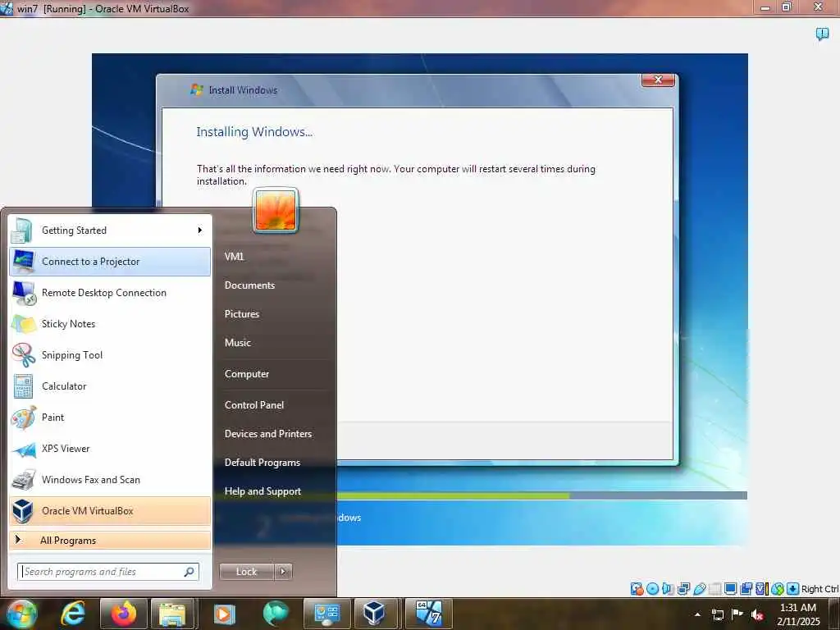This screenshot has height=630, width=840.
Task: Click the "Right Ctrl" host key label
Action: point(819,589)
